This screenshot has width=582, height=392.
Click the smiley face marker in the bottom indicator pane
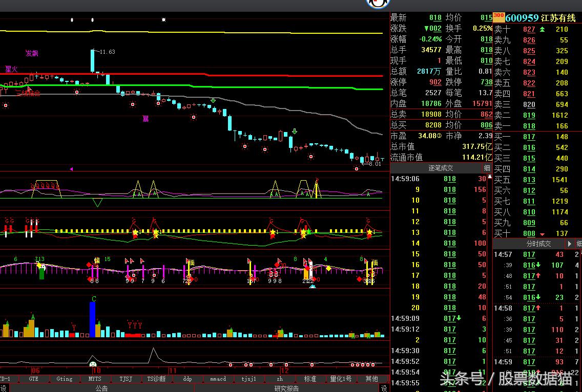[93, 364]
